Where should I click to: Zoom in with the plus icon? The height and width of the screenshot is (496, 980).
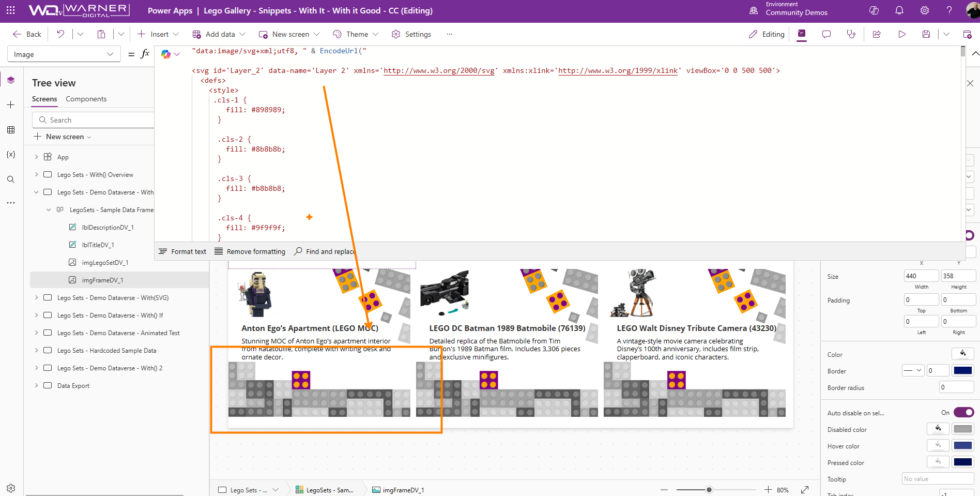pyautogui.click(x=768, y=490)
